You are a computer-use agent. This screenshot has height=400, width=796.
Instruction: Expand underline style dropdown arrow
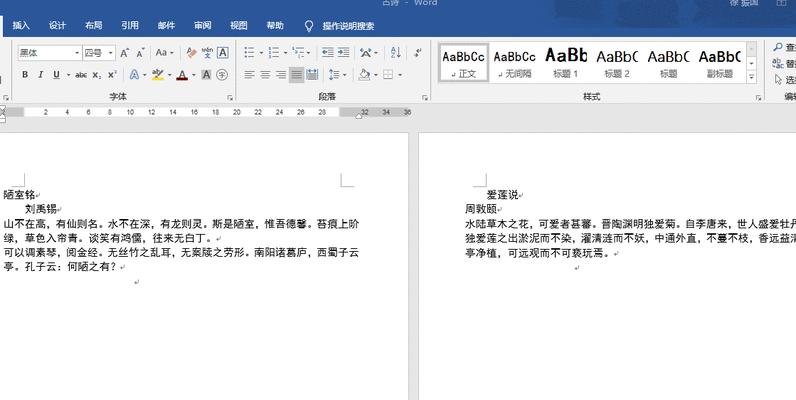68,75
